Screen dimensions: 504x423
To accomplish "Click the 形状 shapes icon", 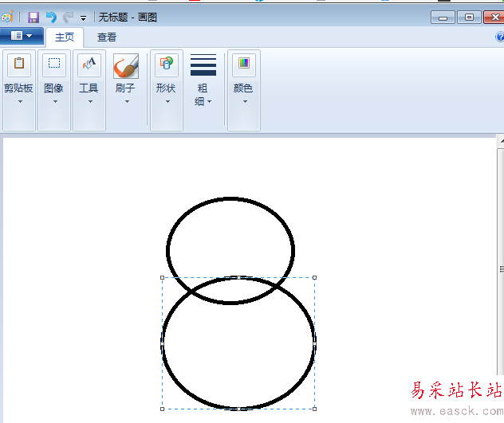I will (167, 65).
